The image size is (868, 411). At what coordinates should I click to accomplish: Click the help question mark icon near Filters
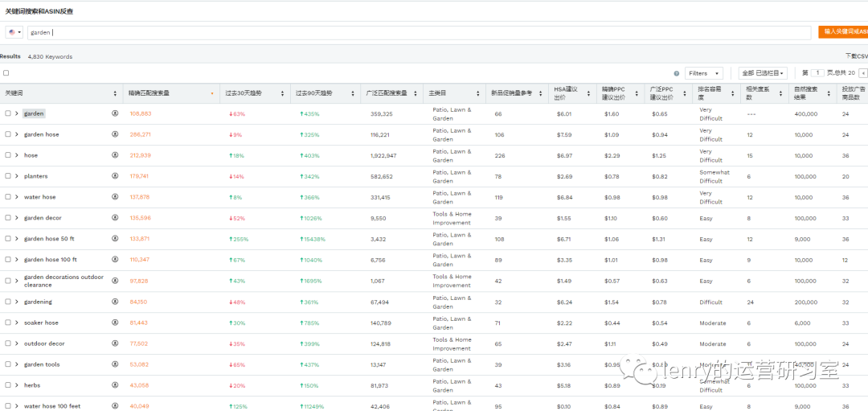click(x=677, y=73)
